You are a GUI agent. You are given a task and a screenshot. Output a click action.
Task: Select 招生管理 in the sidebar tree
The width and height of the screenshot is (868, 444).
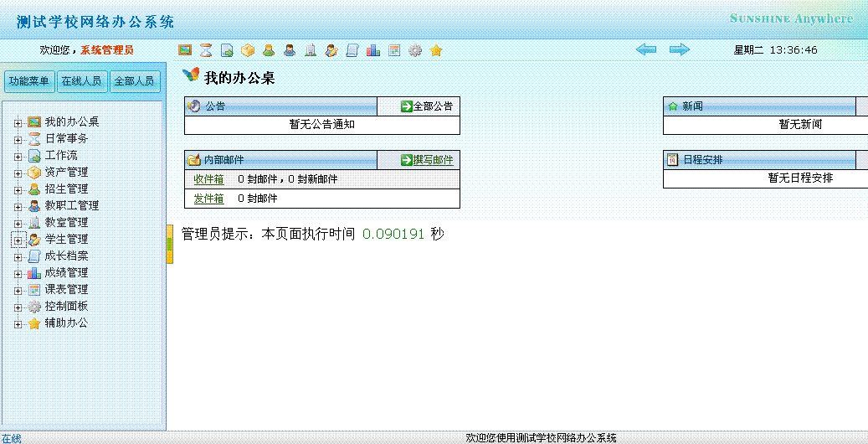click(x=66, y=189)
